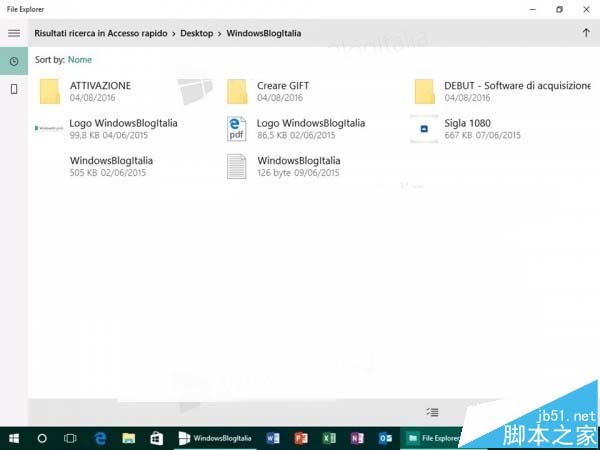Open the WindowsBlogItalia 126 byte text file icon

pyautogui.click(x=236, y=166)
